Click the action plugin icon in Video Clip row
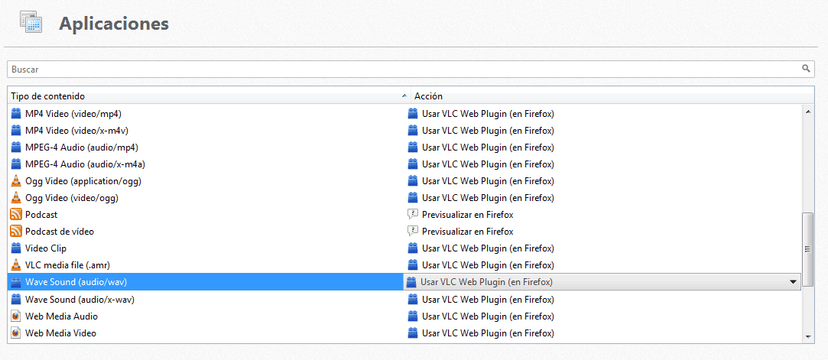The height and width of the screenshot is (360, 828). pos(412,248)
